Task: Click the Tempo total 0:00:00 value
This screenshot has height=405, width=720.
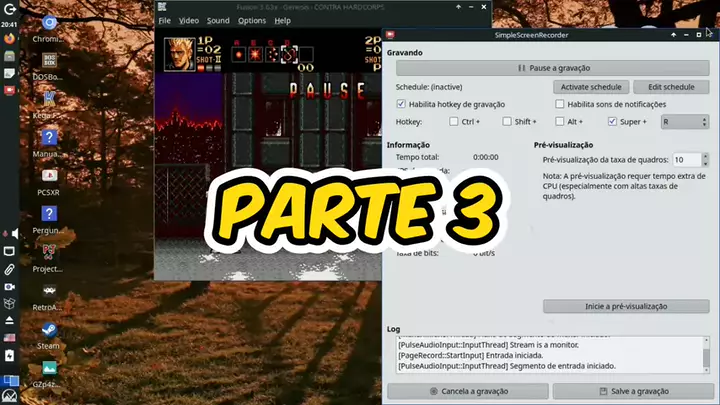Action: (x=485, y=157)
